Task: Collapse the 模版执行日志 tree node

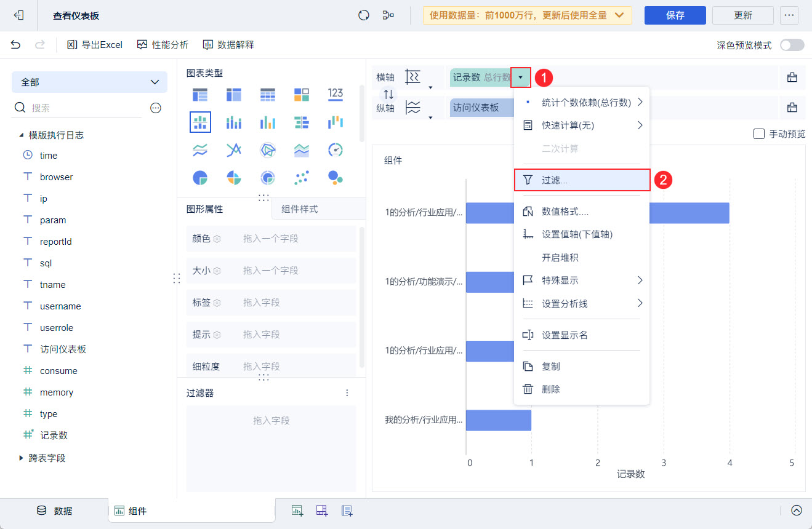Action: 21,135
